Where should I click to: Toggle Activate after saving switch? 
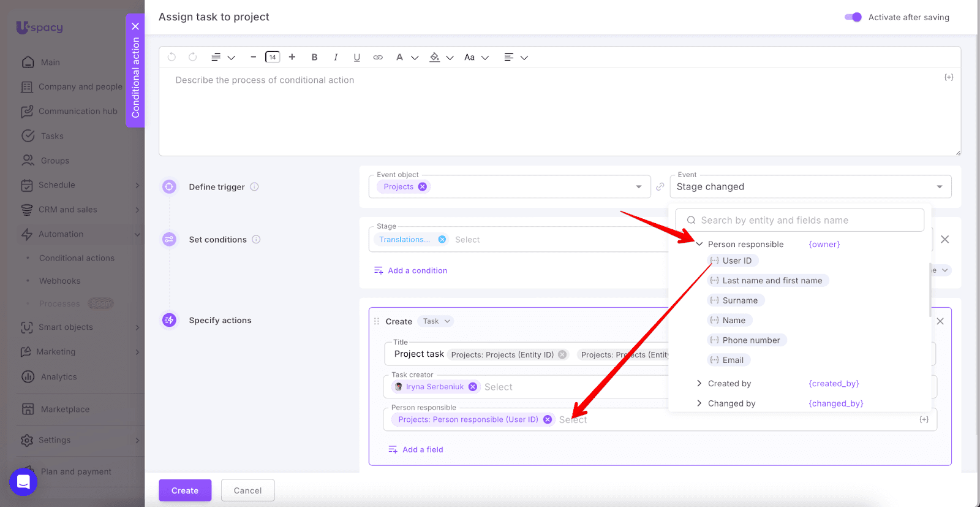point(853,17)
